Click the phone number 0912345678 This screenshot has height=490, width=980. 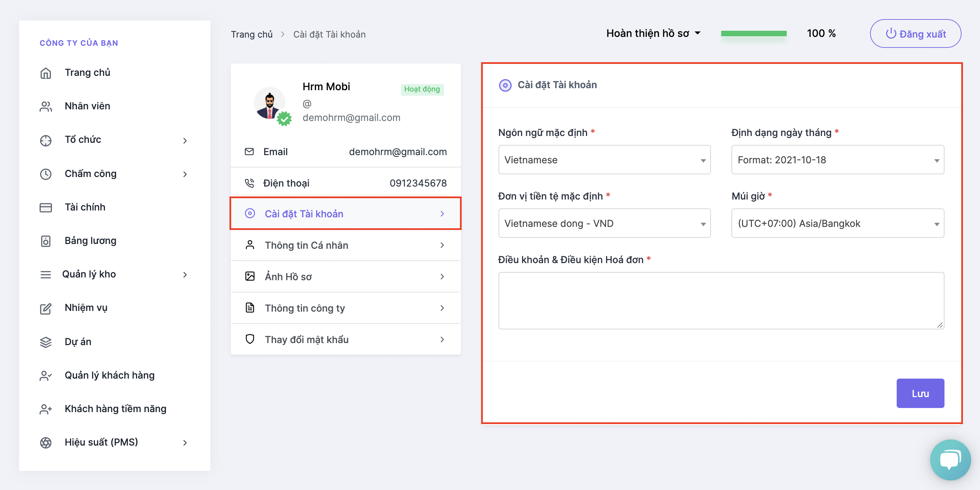(x=418, y=183)
